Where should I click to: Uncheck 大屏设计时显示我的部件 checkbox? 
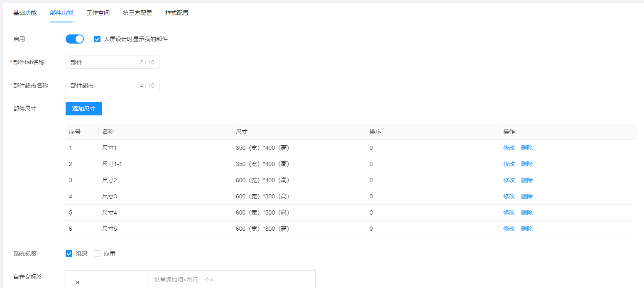[97, 39]
